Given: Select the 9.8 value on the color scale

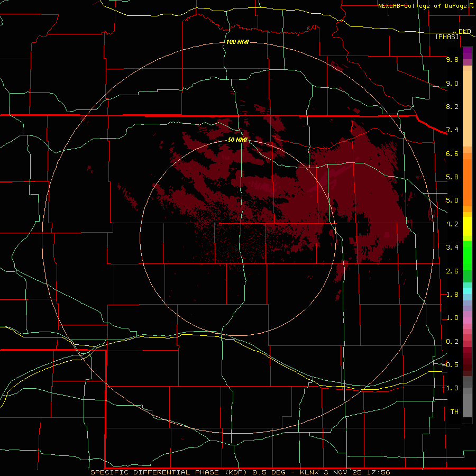Looking at the screenshot, I should click(452, 59).
